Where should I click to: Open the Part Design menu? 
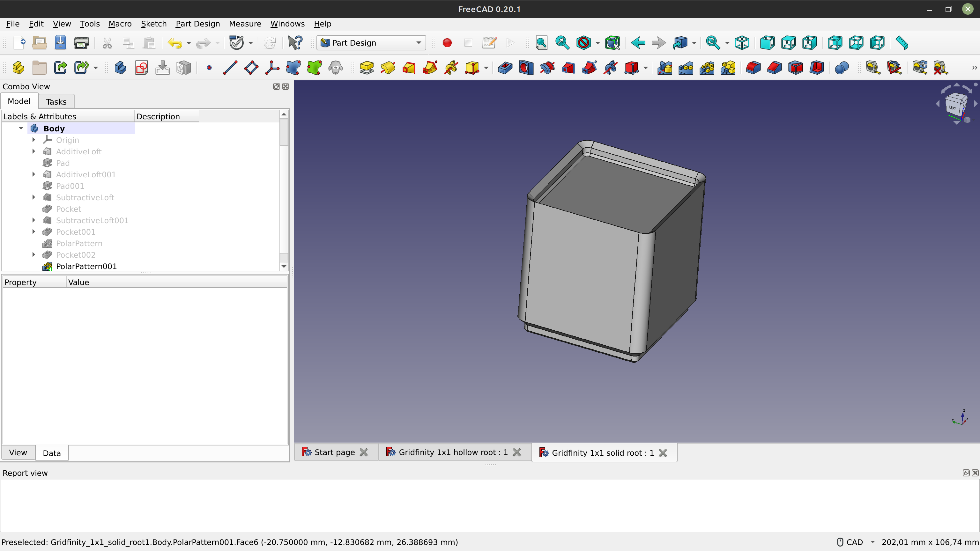click(197, 24)
